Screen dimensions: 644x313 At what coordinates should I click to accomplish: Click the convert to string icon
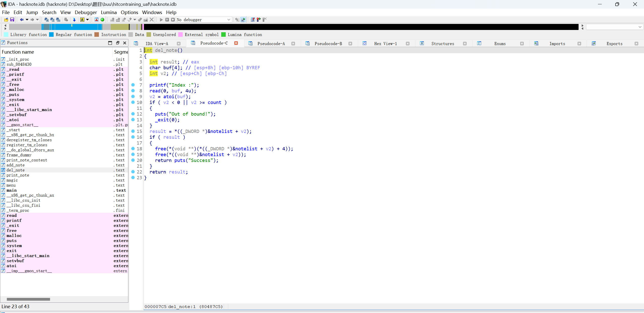coord(124,20)
